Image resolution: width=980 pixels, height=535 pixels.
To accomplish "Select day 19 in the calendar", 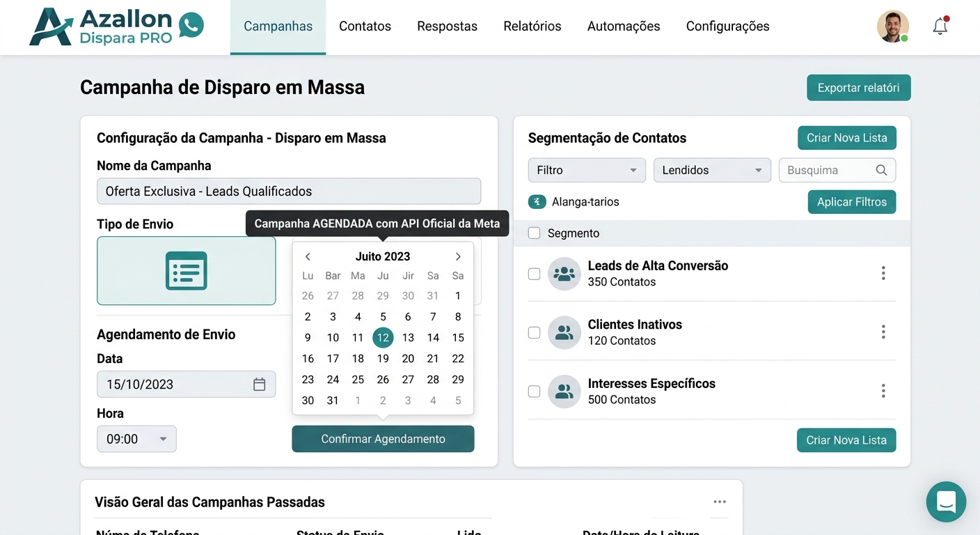I will [383, 359].
